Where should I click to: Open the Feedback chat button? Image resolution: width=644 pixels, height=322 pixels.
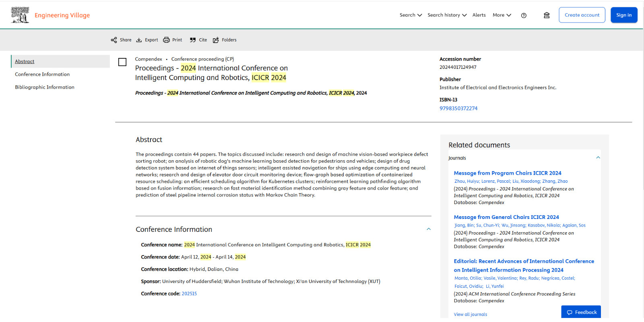pyautogui.click(x=581, y=312)
